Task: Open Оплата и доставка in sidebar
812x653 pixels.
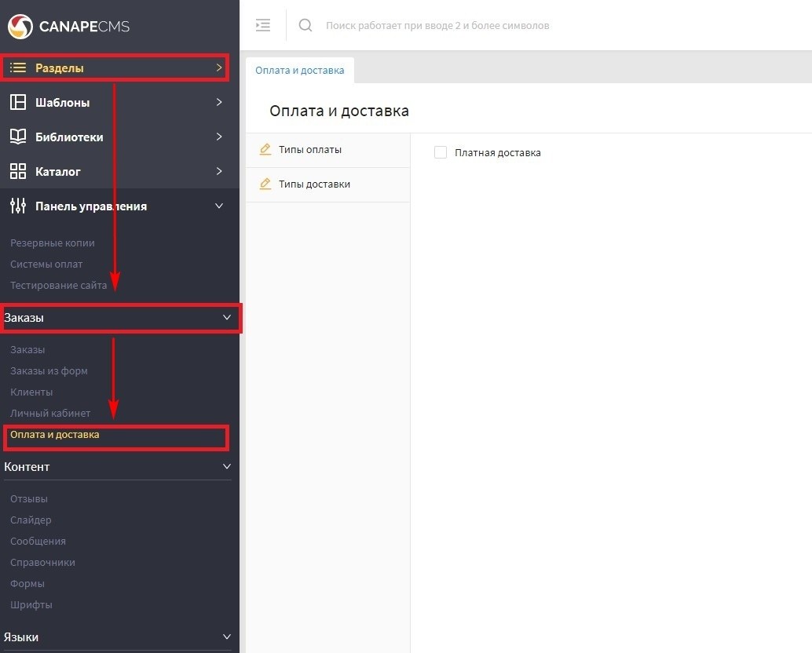Action: (55, 434)
